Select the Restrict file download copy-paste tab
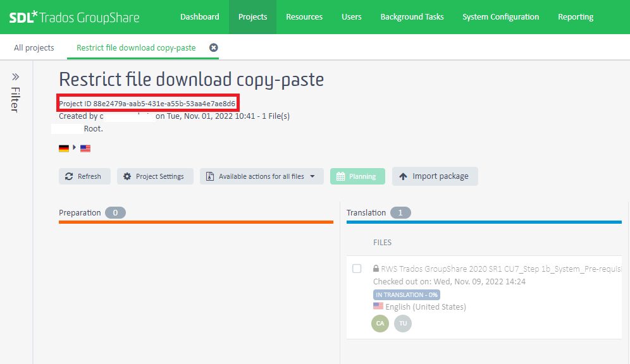 point(136,48)
